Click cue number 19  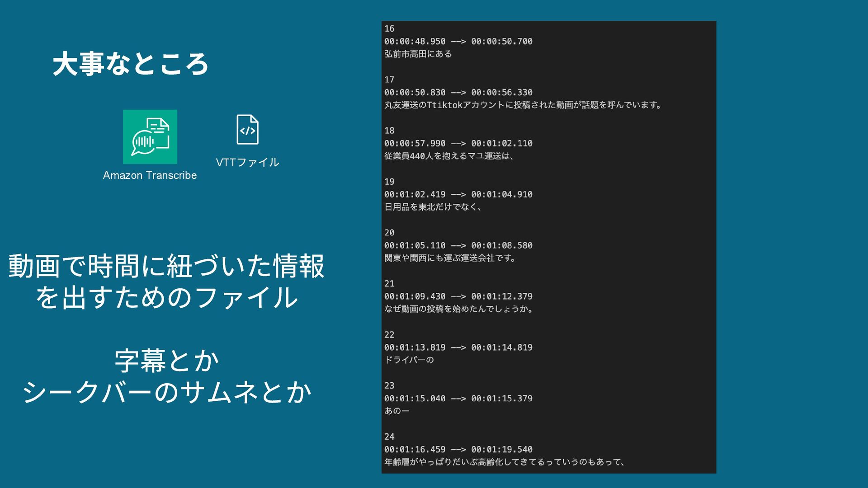pos(389,182)
